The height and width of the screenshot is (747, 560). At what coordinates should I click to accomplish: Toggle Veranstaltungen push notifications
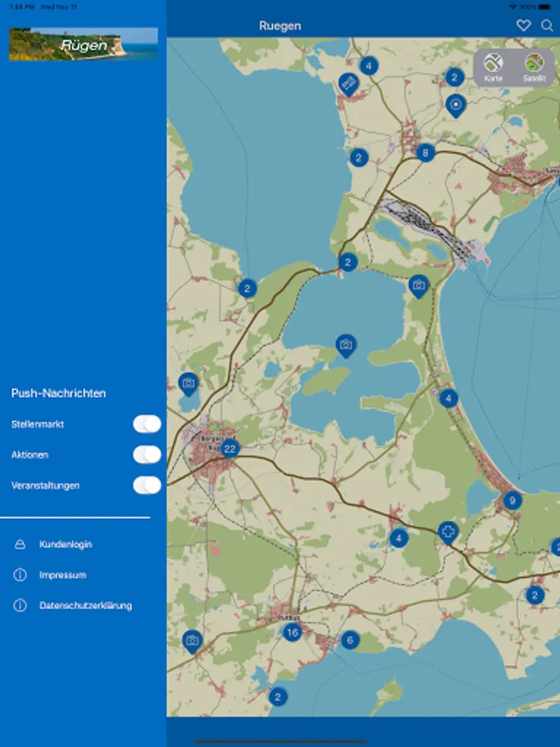click(147, 486)
